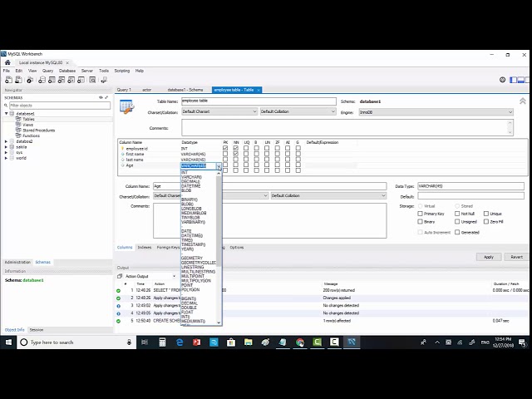Screen dimensions: 532x399
Task: Switch to the Indexes tab
Action: (144, 248)
